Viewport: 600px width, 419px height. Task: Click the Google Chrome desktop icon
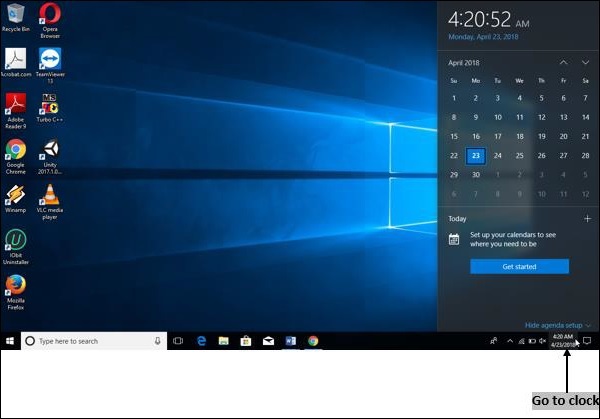[15, 150]
